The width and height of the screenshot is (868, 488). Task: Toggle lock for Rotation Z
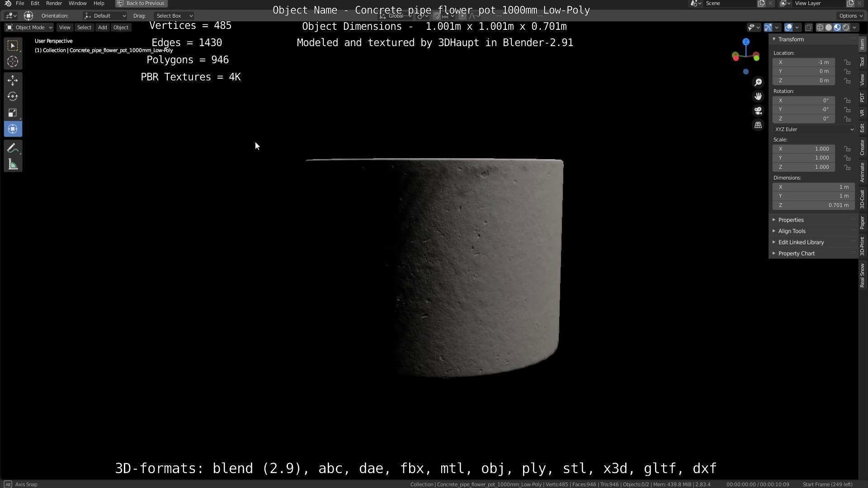847,119
